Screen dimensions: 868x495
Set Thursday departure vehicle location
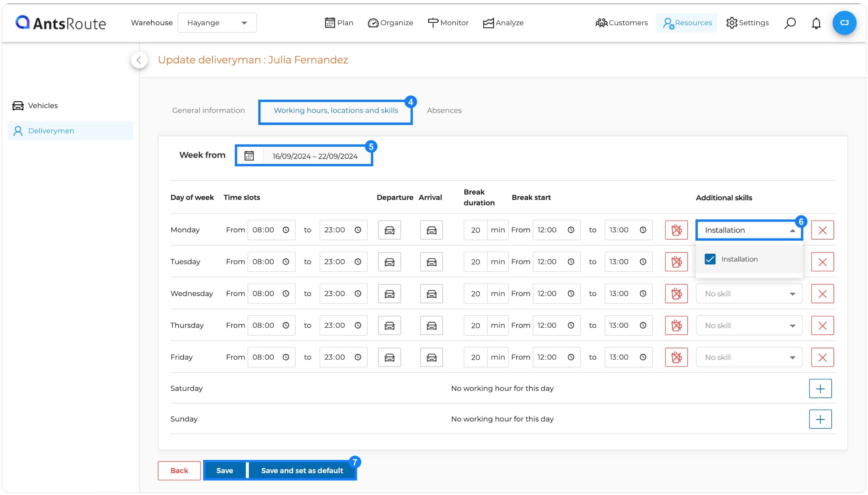point(389,325)
